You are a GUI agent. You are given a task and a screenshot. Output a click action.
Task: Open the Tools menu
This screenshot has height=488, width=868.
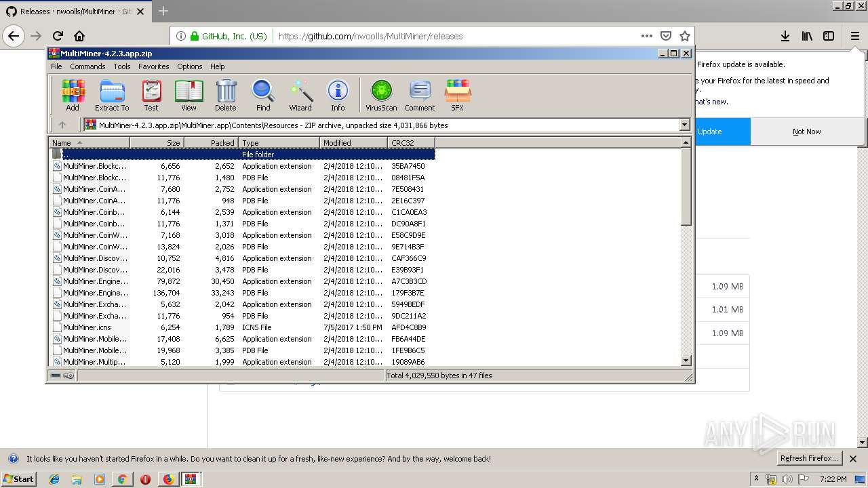click(122, 66)
